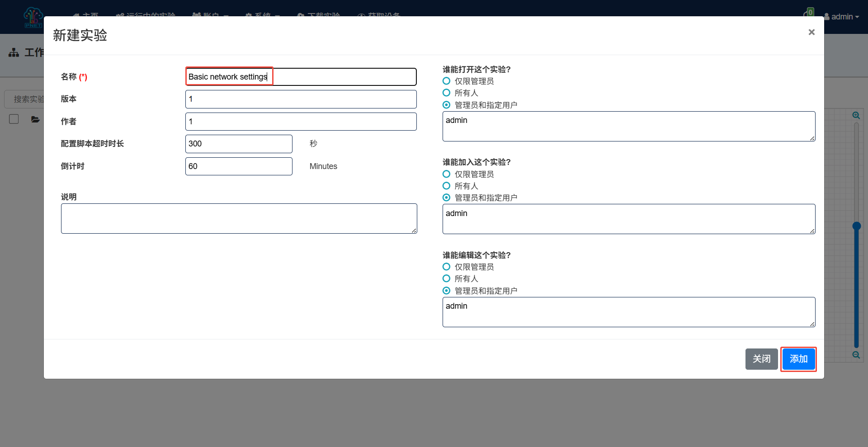Select 管理员和指定用户 under 谁能加入这个实验
The image size is (868, 447).
click(x=446, y=198)
